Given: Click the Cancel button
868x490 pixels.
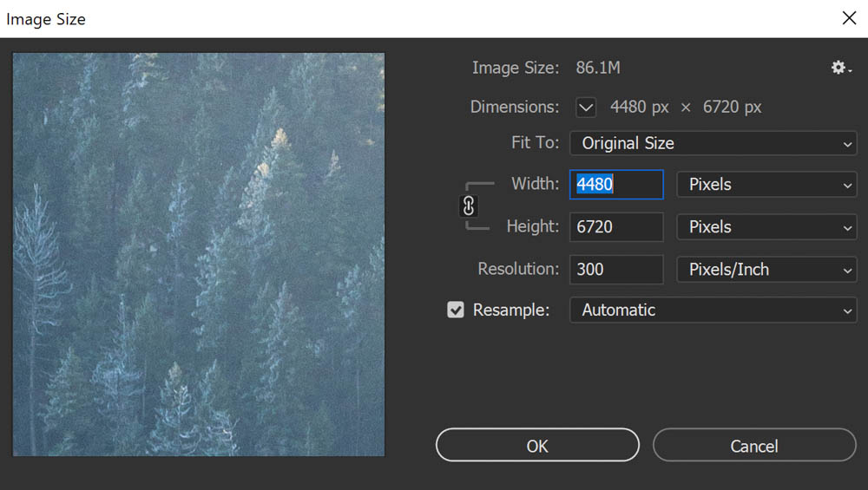Looking at the screenshot, I should (754, 445).
